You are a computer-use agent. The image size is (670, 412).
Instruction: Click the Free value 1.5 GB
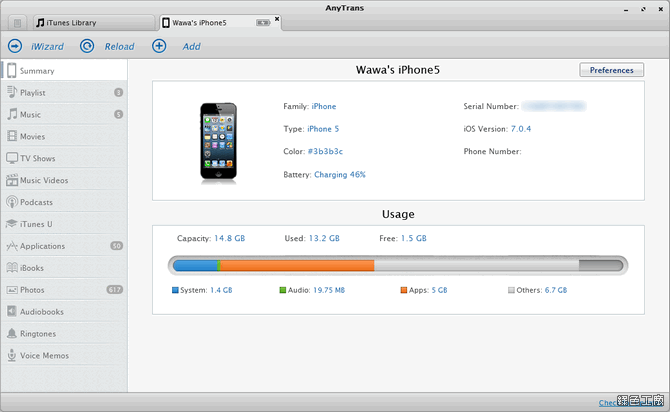(414, 238)
